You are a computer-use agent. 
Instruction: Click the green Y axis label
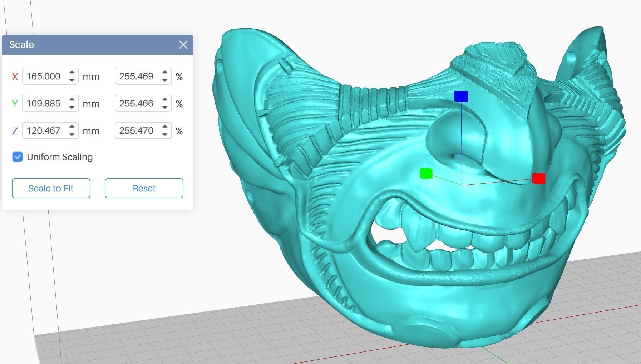(x=14, y=104)
